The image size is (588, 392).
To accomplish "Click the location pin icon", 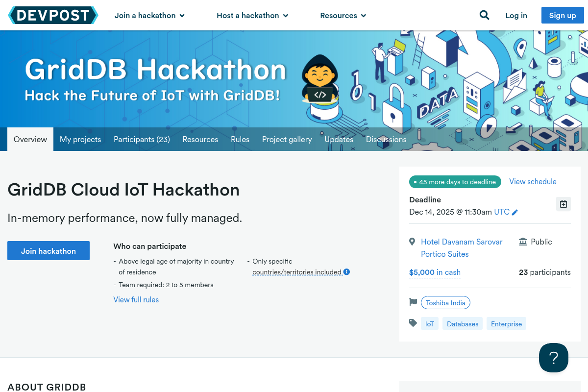I will tap(412, 242).
